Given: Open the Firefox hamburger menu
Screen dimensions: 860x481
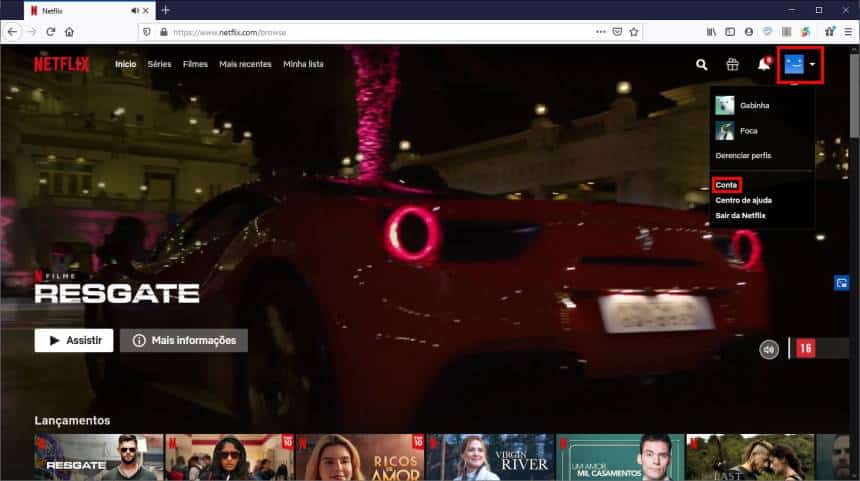Looking at the screenshot, I should [x=848, y=32].
